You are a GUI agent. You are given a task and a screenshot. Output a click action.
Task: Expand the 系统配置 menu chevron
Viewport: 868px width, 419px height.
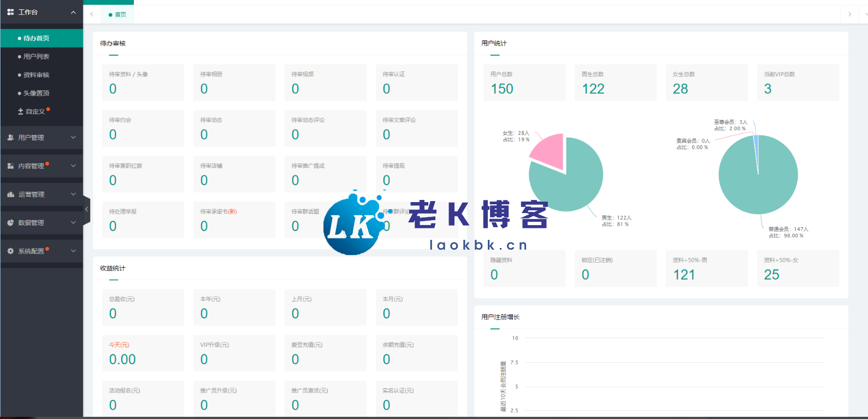pyautogui.click(x=73, y=251)
